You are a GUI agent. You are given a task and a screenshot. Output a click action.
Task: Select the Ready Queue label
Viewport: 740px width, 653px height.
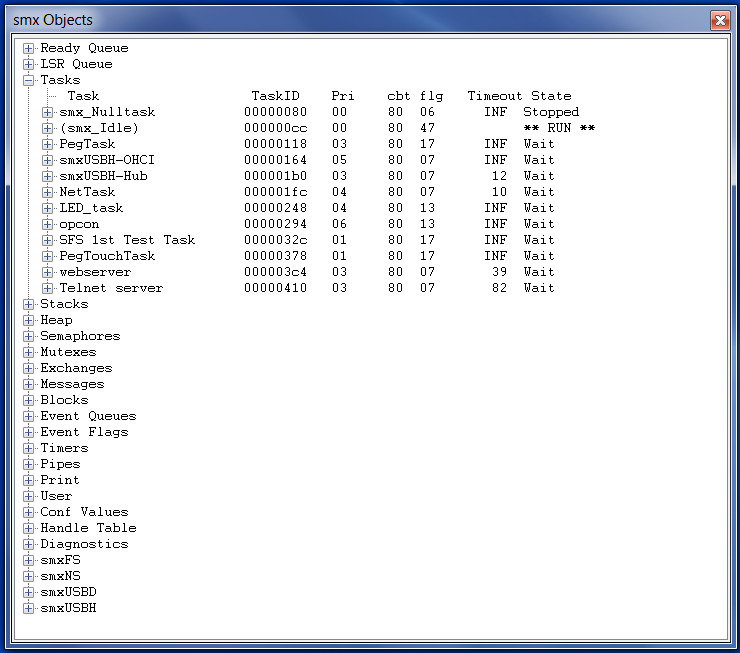(84, 48)
